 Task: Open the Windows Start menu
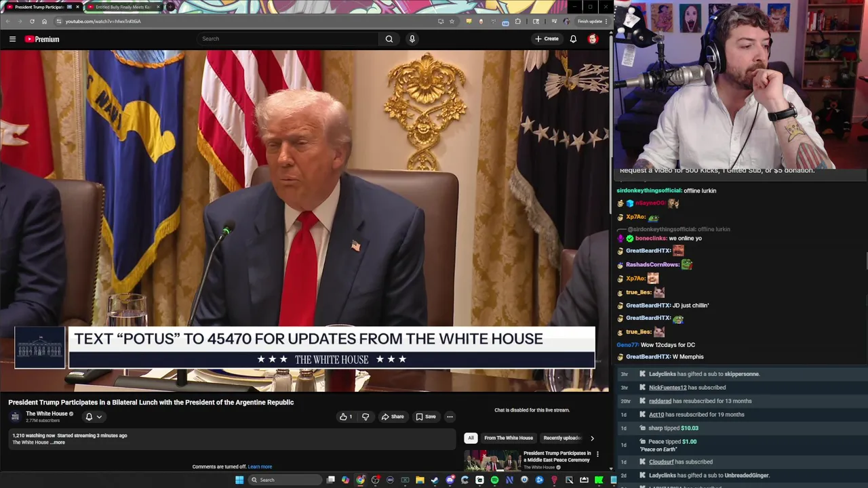(239, 480)
